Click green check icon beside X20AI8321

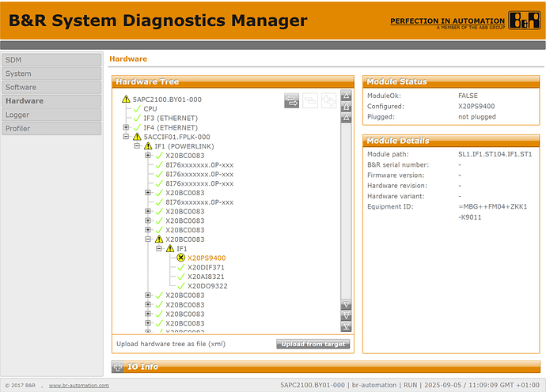[181, 277]
